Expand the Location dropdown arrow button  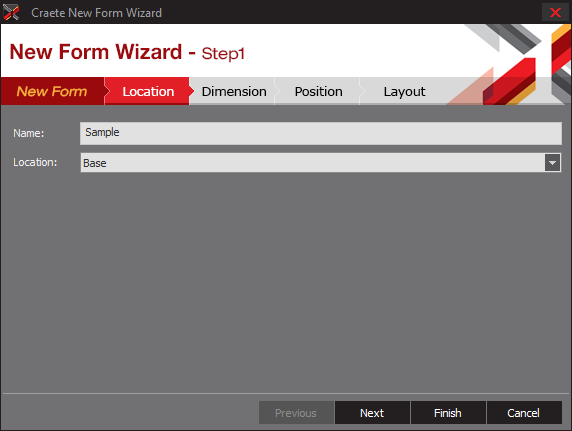pos(552,163)
